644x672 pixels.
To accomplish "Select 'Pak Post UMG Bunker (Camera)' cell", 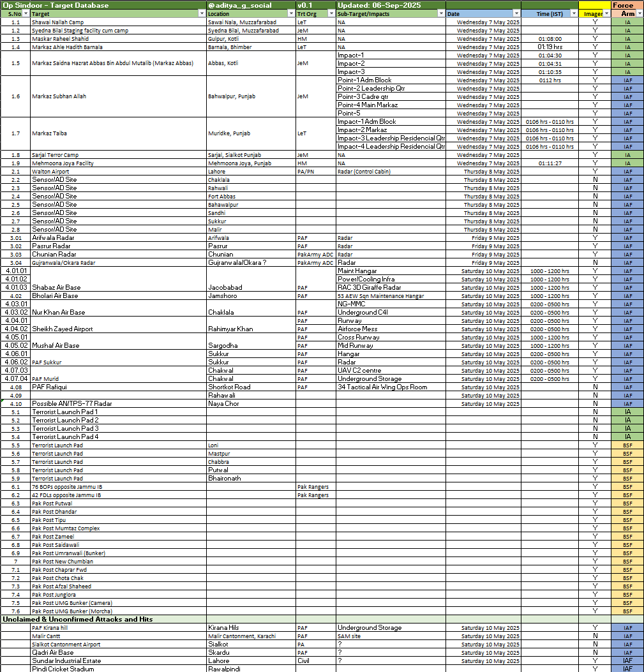I will [x=118, y=603].
